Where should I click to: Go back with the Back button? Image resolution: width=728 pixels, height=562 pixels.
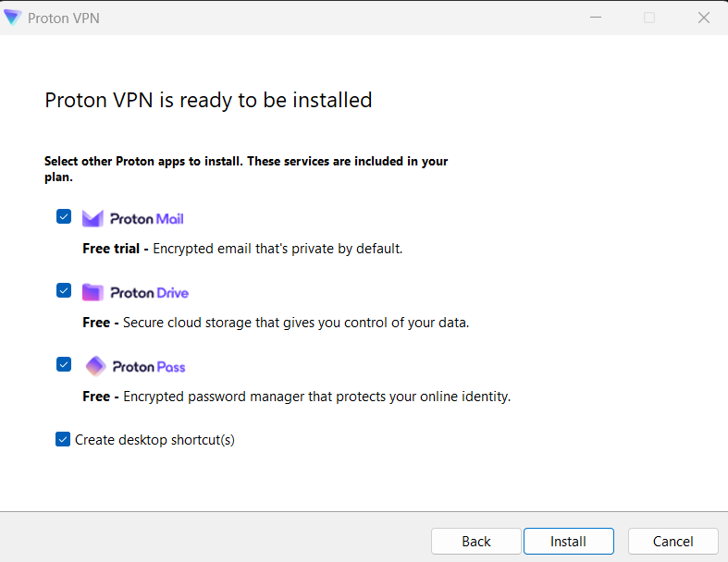pyautogui.click(x=476, y=541)
